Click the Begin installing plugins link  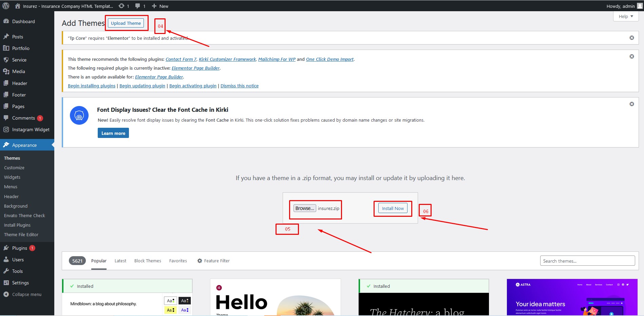tap(92, 86)
